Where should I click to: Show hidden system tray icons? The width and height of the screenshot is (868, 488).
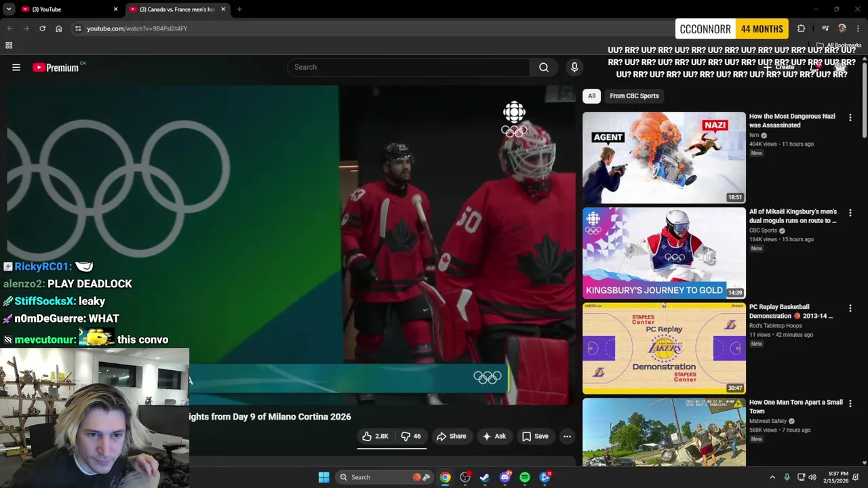point(772,477)
